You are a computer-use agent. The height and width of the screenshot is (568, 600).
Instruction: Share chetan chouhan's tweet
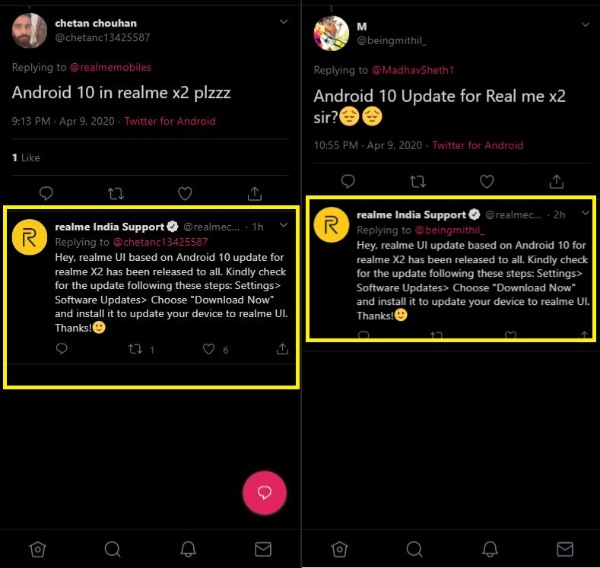(254, 193)
